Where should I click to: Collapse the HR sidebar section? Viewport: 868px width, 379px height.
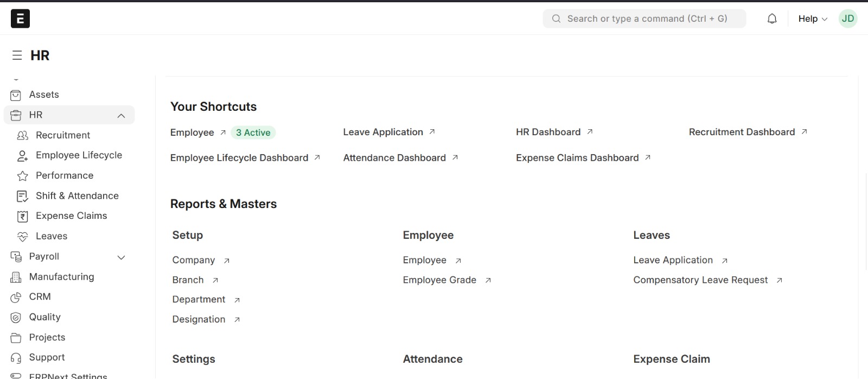[121, 116]
